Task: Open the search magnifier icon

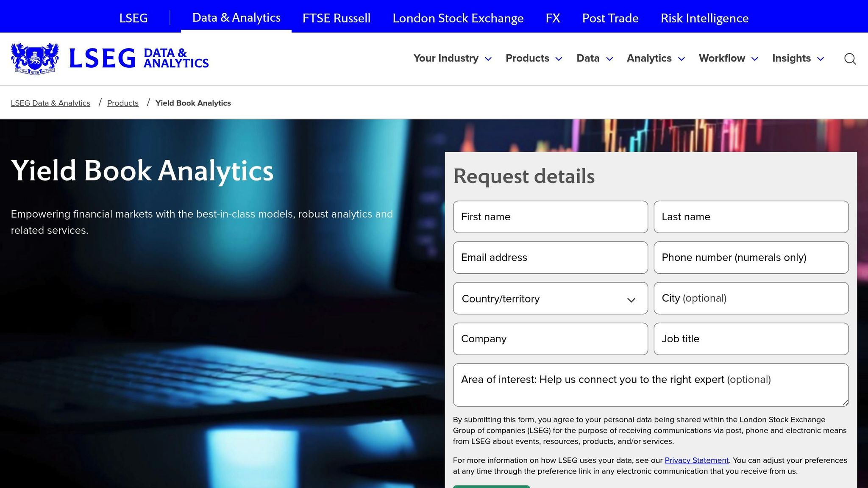Action: click(850, 59)
